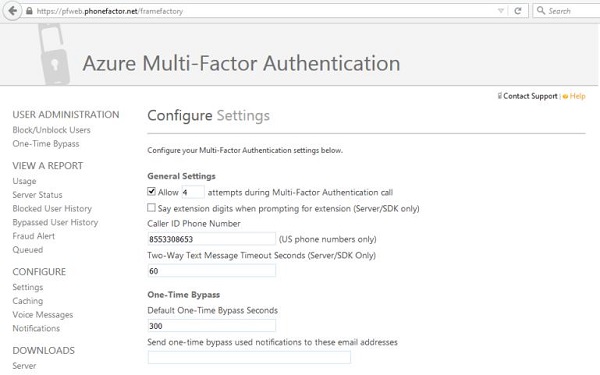Image resolution: width=600 pixels, height=375 pixels.
Task: Open Blocked User History report
Action: coord(52,209)
